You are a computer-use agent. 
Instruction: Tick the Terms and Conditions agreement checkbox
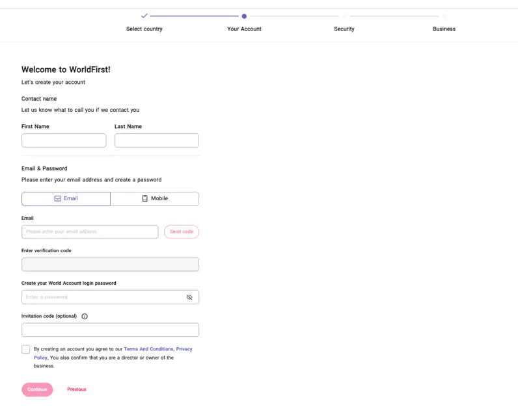click(26, 349)
